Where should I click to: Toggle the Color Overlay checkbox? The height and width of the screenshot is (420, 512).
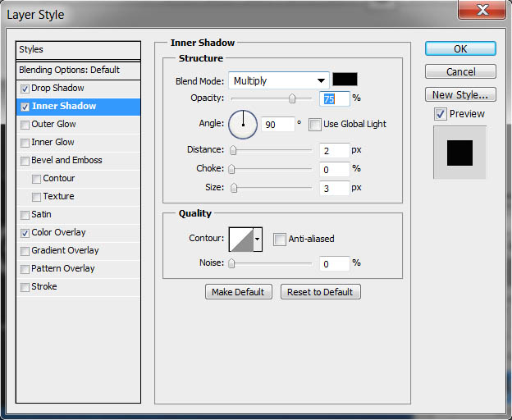pos(25,233)
